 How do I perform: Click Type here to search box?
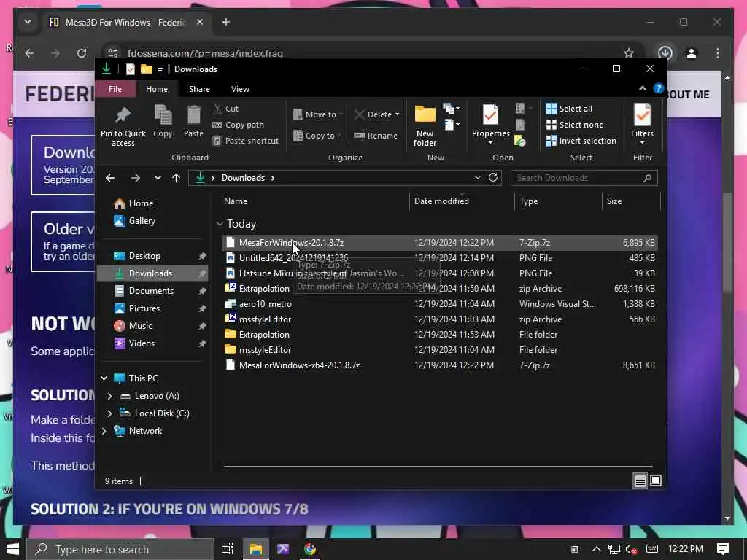coord(120,549)
